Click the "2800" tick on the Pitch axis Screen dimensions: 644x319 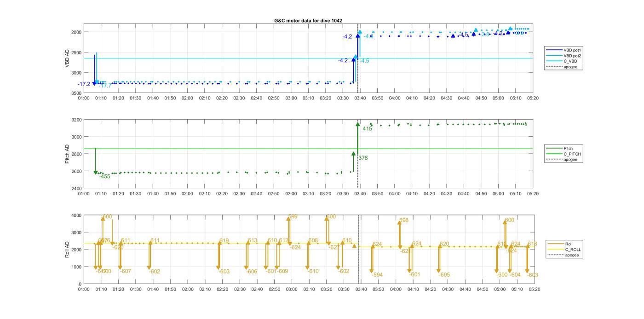coord(76,154)
